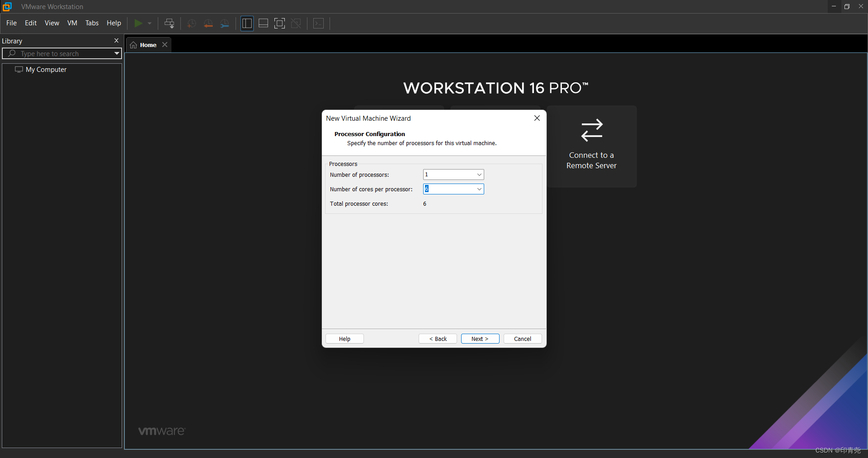Open the VM menu
Image resolution: width=868 pixels, height=458 pixels.
click(x=72, y=23)
